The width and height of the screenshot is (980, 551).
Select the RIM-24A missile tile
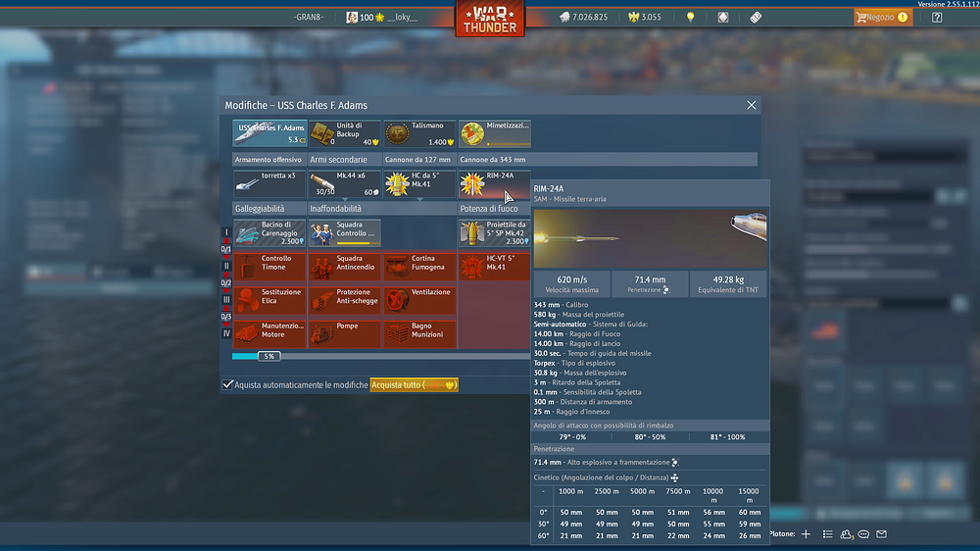point(494,184)
